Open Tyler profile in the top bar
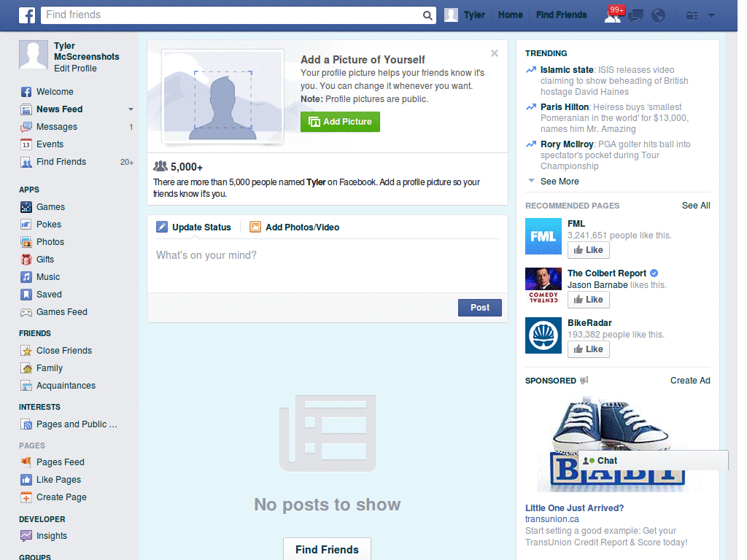 pos(465,15)
